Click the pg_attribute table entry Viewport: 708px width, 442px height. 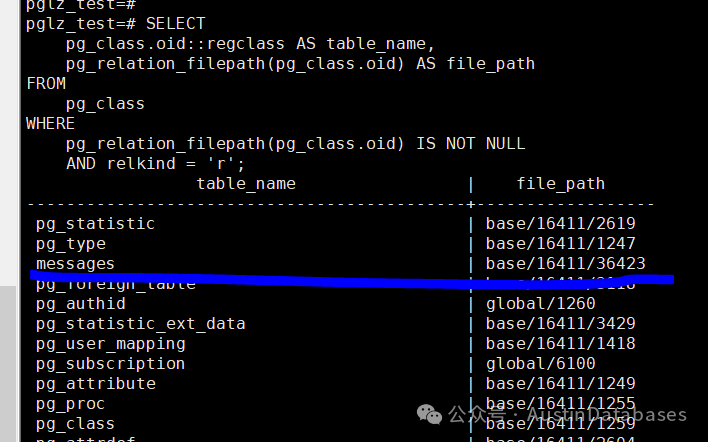(95, 384)
